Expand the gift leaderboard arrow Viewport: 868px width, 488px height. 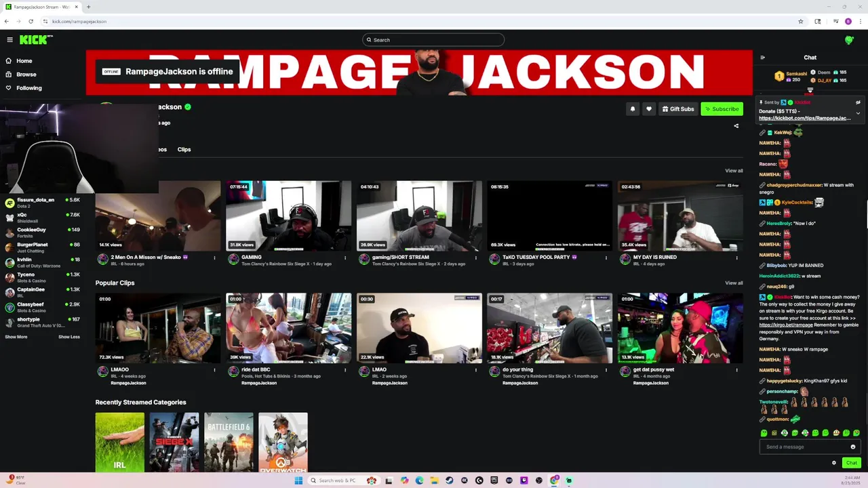click(x=810, y=90)
